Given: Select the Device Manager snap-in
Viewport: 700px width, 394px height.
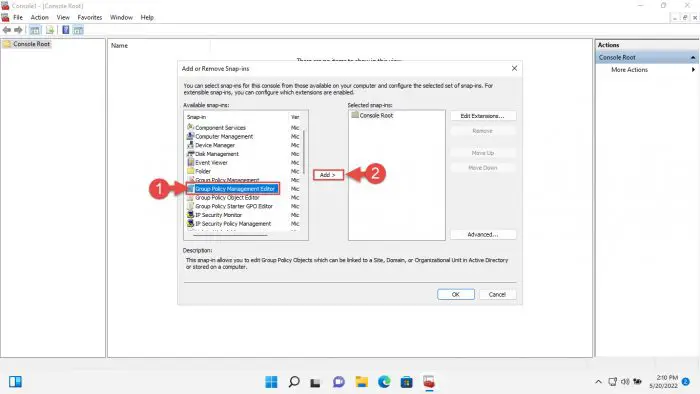Looking at the screenshot, I should (214, 145).
